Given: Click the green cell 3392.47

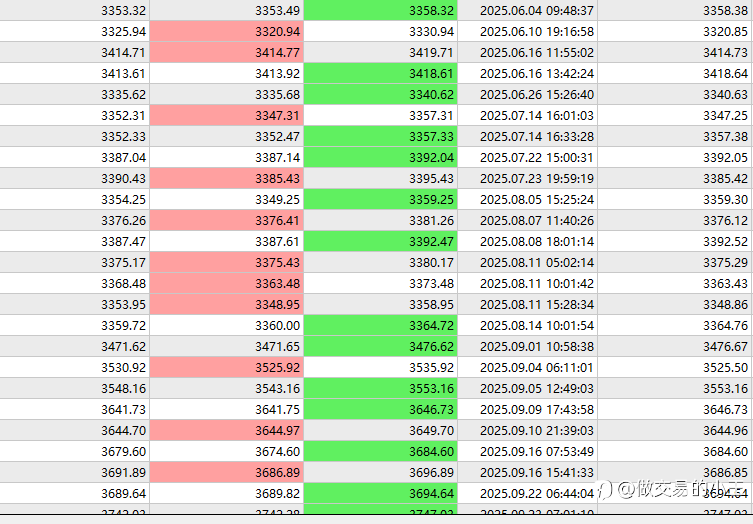Looking at the screenshot, I should tap(380, 241).
